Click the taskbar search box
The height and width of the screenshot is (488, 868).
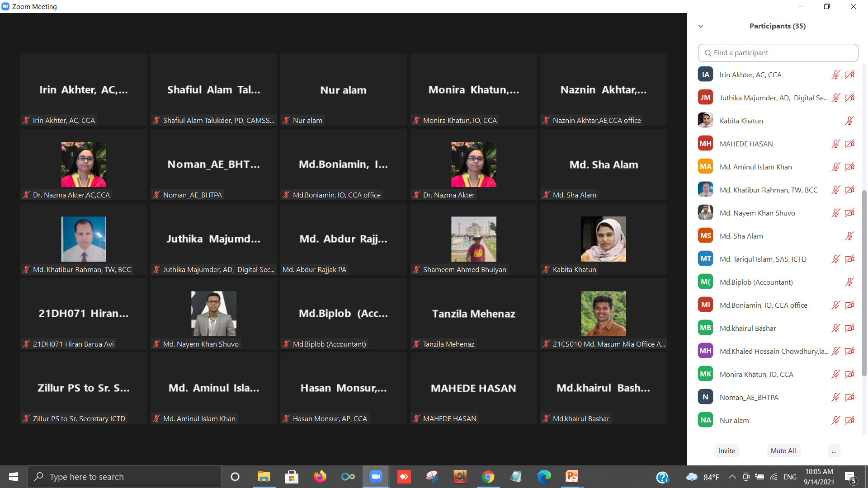[x=124, y=477]
